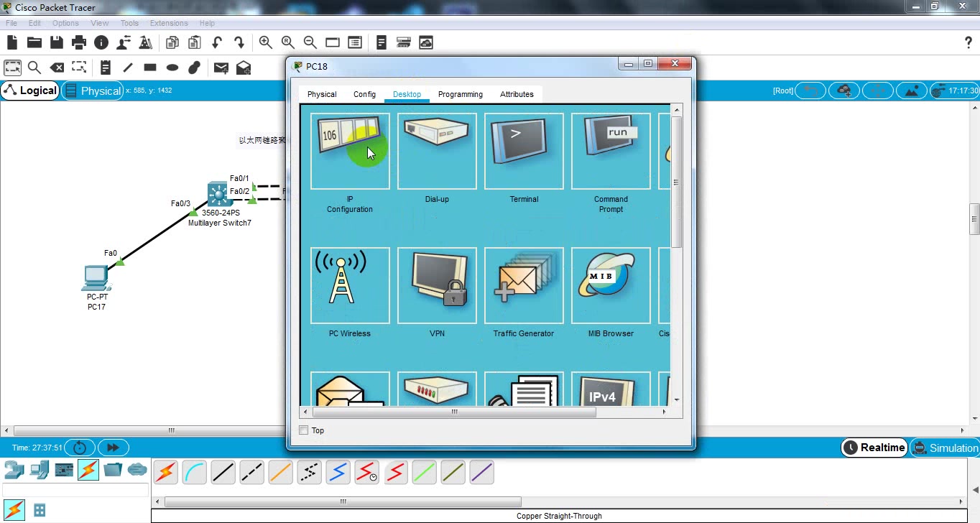The width and height of the screenshot is (980, 523).
Task: Print using the printer icon
Action: [79, 43]
